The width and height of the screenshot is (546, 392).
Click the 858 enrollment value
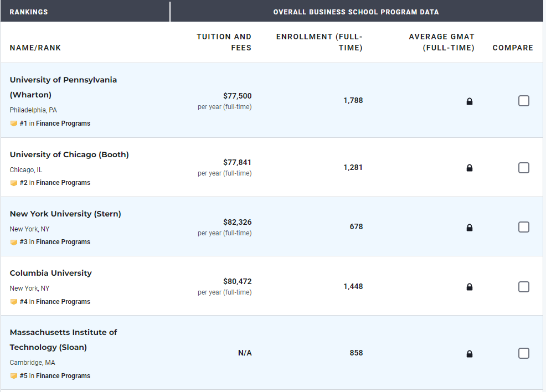click(x=356, y=353)
